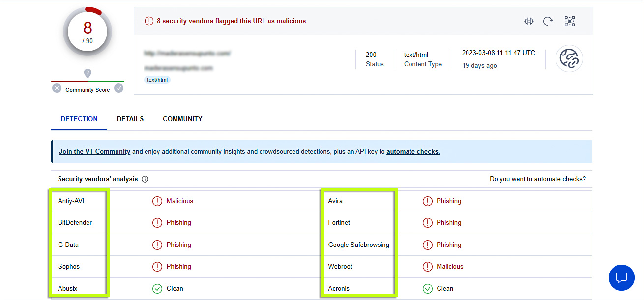Click the alert icon in the Webroot row
Image resolution: width=644 pixels, height=300 pixels.
coord(428,266)
